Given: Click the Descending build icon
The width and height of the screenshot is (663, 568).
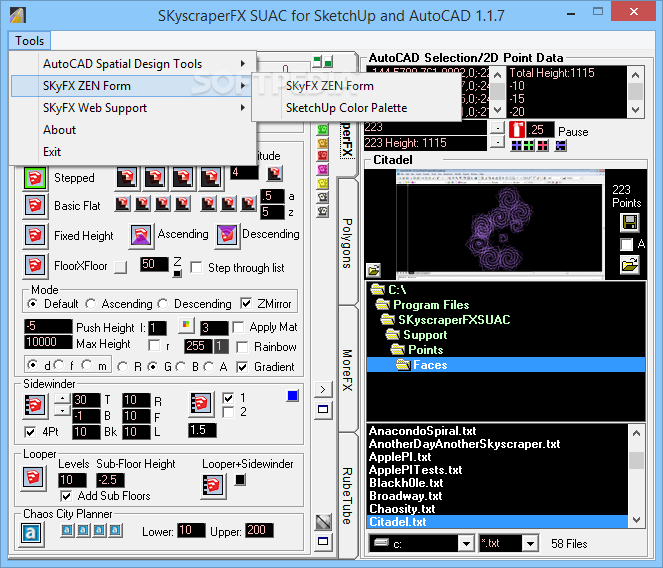Looking at the screenshot, I should [x=227, y=235].
